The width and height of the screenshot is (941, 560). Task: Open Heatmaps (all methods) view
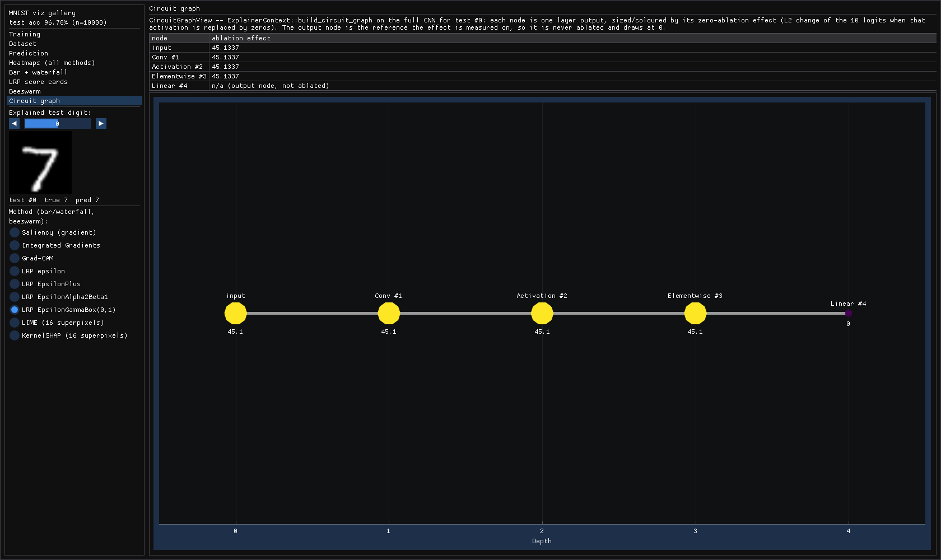click(x=74, y=63)
